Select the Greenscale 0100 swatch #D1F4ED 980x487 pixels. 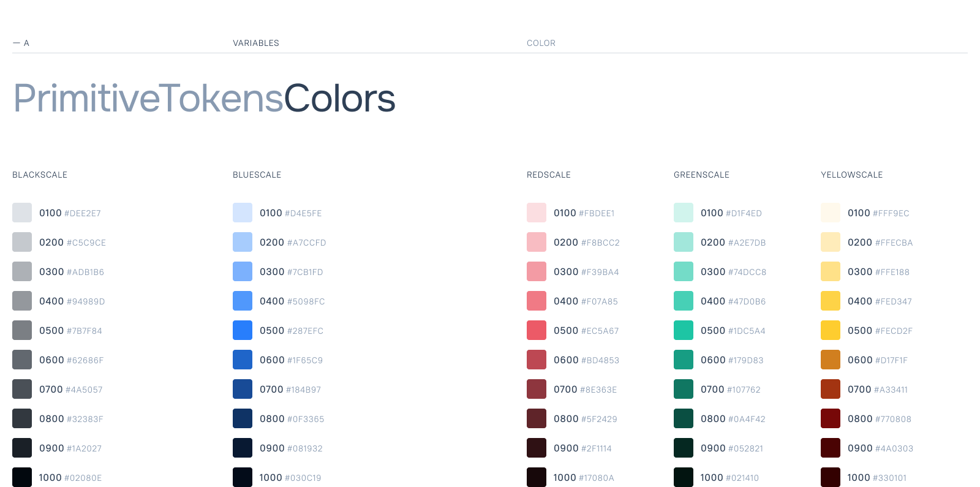(684, 213)
